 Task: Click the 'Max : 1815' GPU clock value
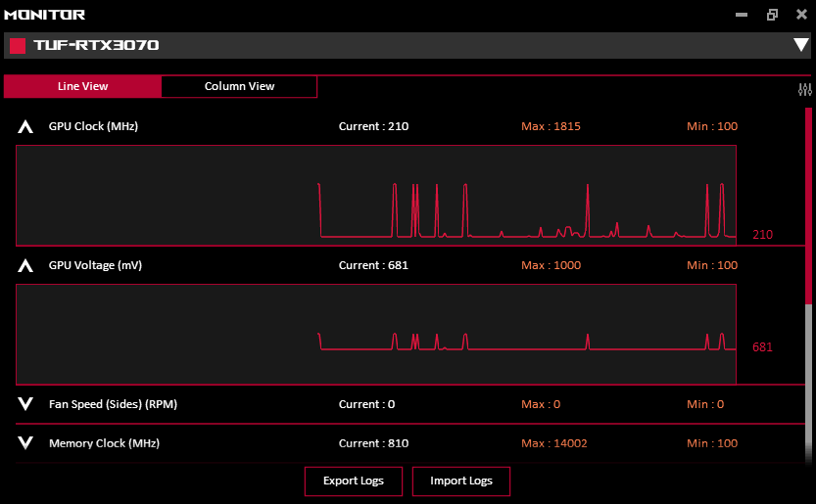pos(551,126)
